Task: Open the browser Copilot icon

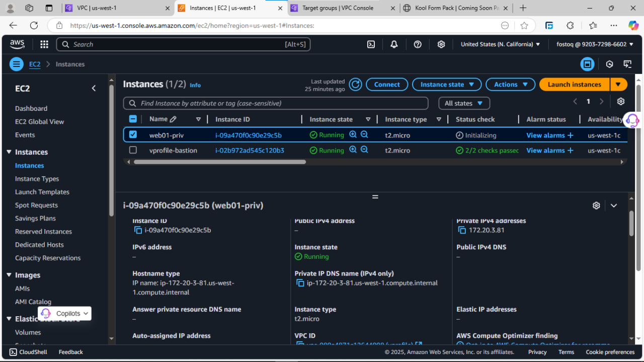Action: 633,25
